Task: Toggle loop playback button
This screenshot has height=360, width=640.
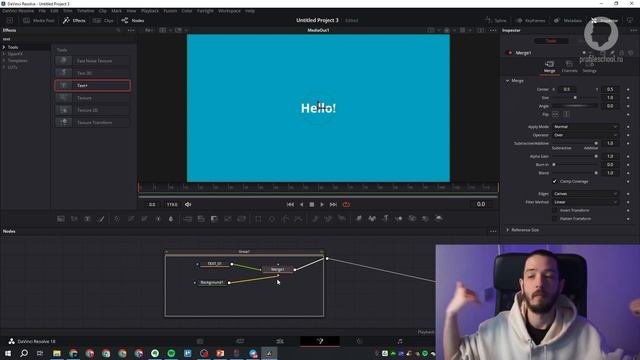Action: coord(346,204)
